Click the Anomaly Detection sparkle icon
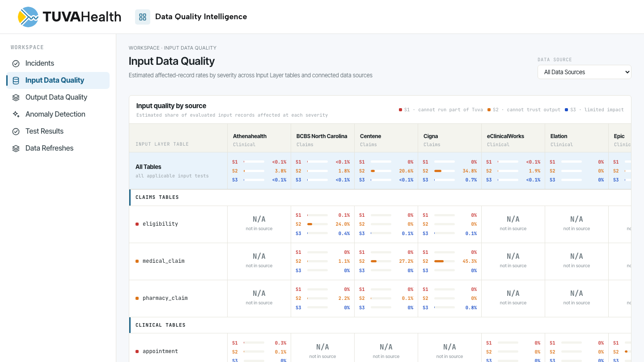Screen dimensions: 644x362 pos(16,114)
